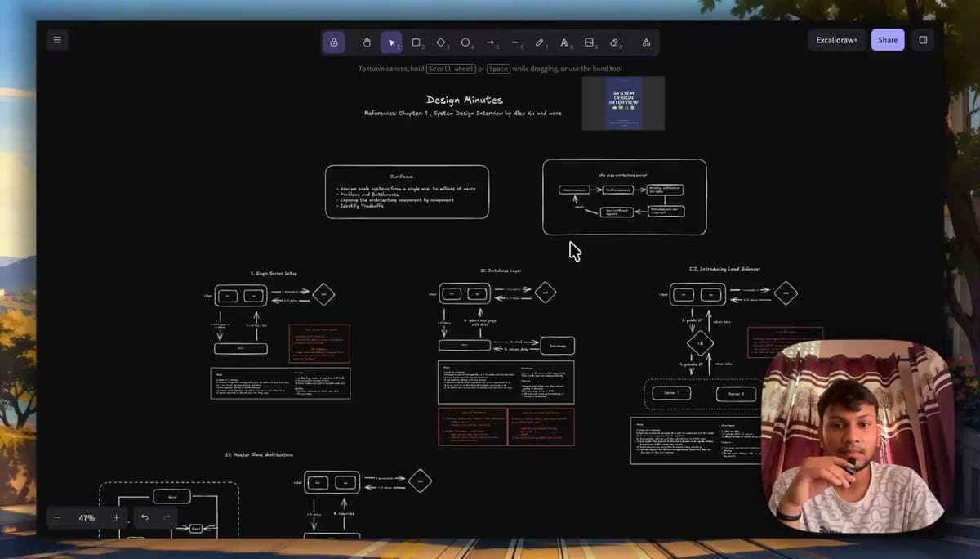The height and width of the screenshot is (559, 980).
Task: Select the Insert image tool
Action: click(590, 42)
